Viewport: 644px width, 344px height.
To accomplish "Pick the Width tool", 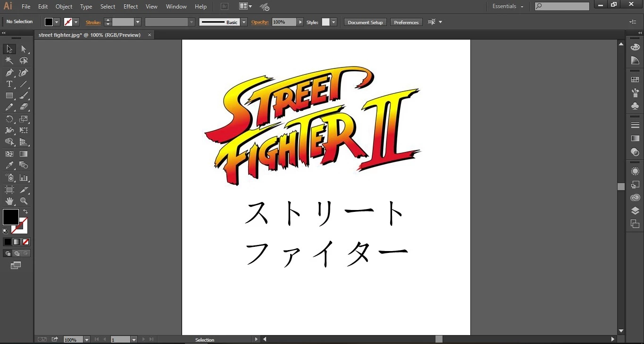I will (9, 131).
